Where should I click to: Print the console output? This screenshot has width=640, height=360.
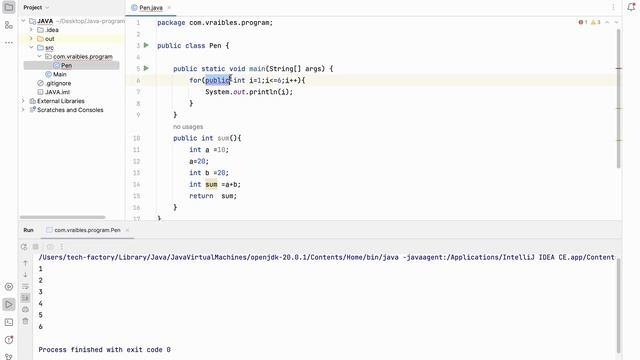[25, 309]
